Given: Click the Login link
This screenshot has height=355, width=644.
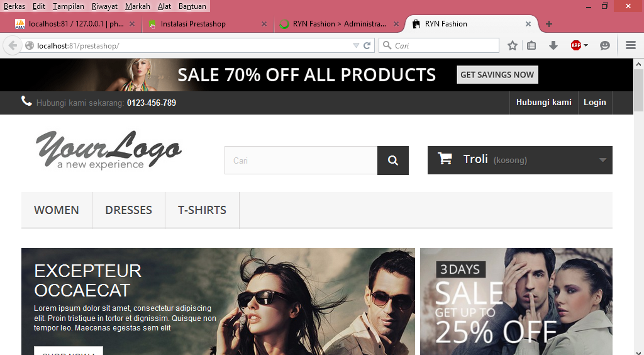Looking at the screenshot, I should [x=595, y=103].
